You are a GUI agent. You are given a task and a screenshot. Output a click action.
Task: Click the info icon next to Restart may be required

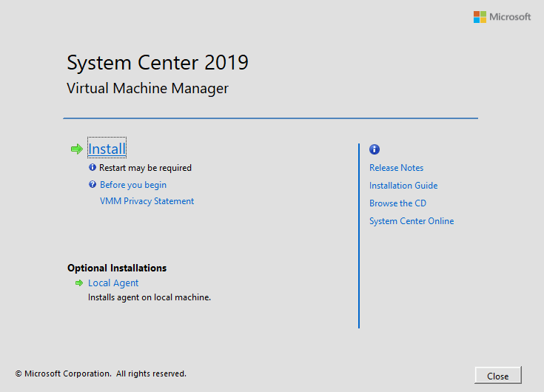click(x=93, y=167)
